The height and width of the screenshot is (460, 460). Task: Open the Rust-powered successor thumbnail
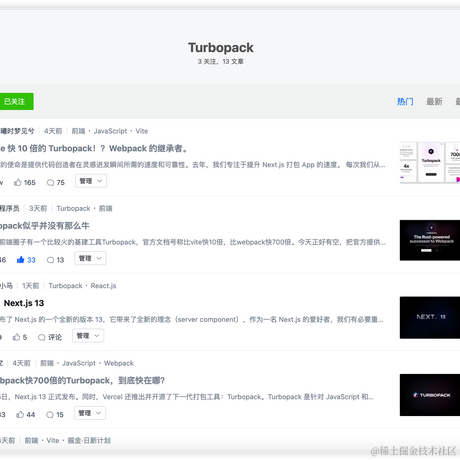click(430, 240)
